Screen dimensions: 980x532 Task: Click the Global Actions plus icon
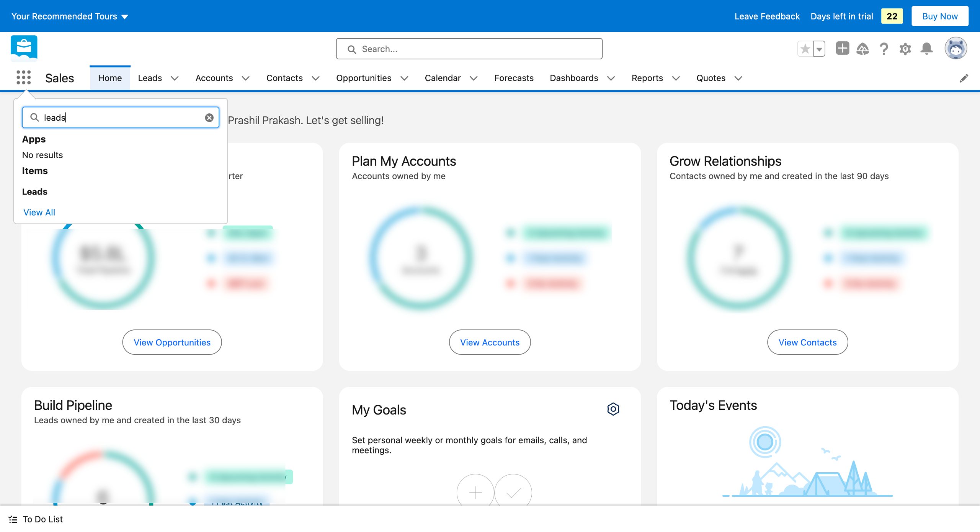tap(842, 49)
